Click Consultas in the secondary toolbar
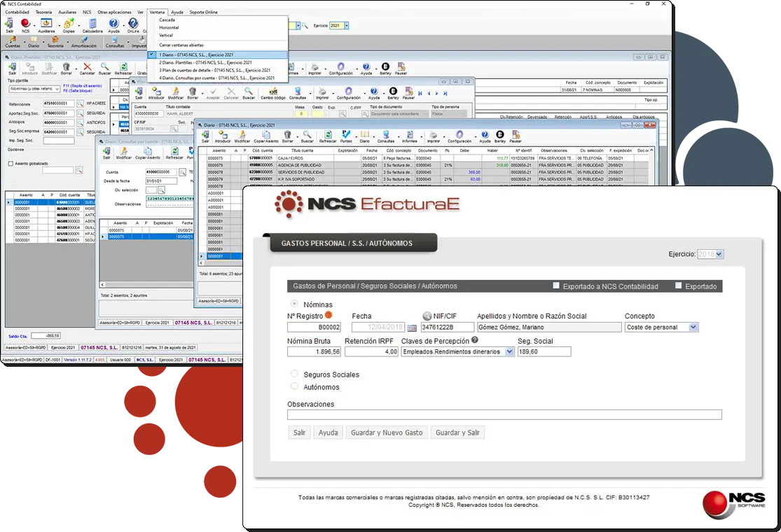Screen dimensions: 781x532 click(115, 42)
